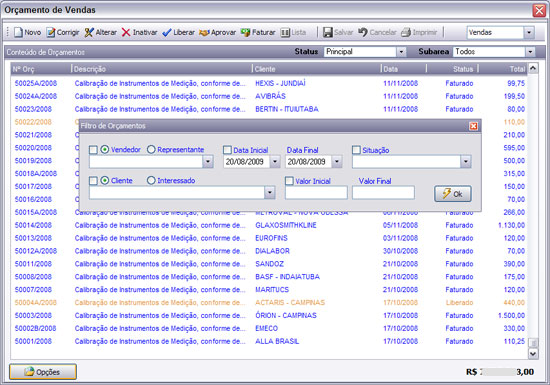
Task: Click the Novo label in the toolbar
Action: 33,33
